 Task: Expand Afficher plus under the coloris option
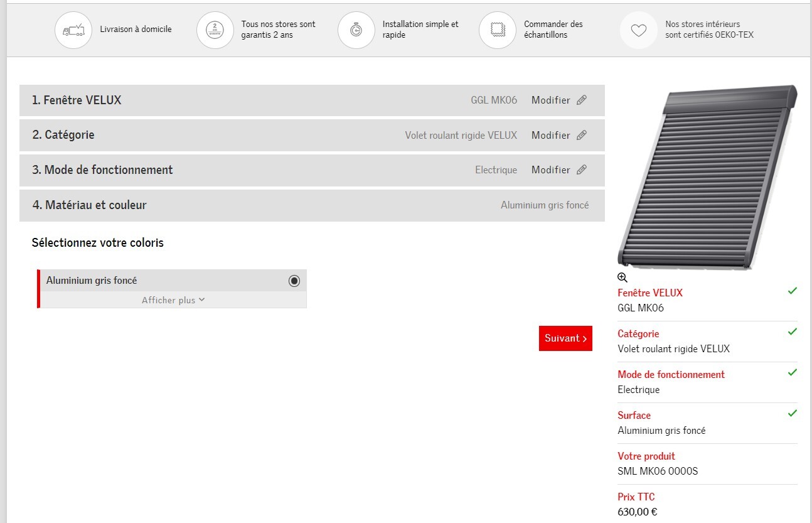click(173, 300)
